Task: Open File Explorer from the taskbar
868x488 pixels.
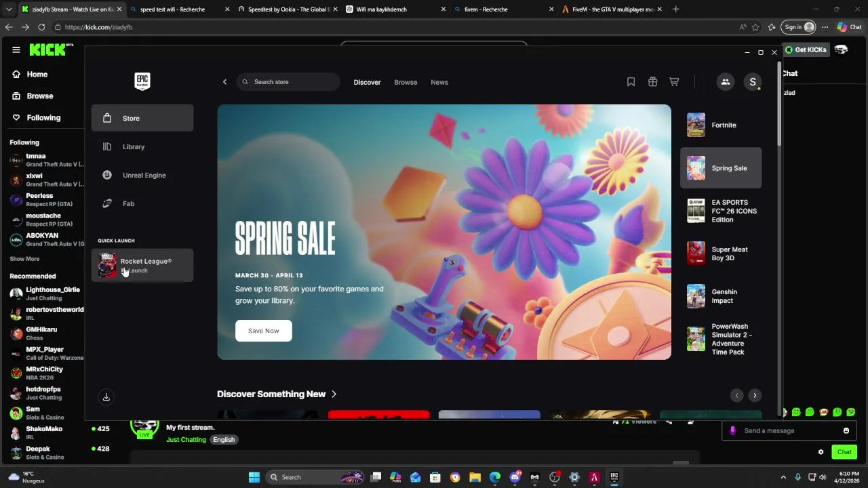Action: (x=475, y=477)
